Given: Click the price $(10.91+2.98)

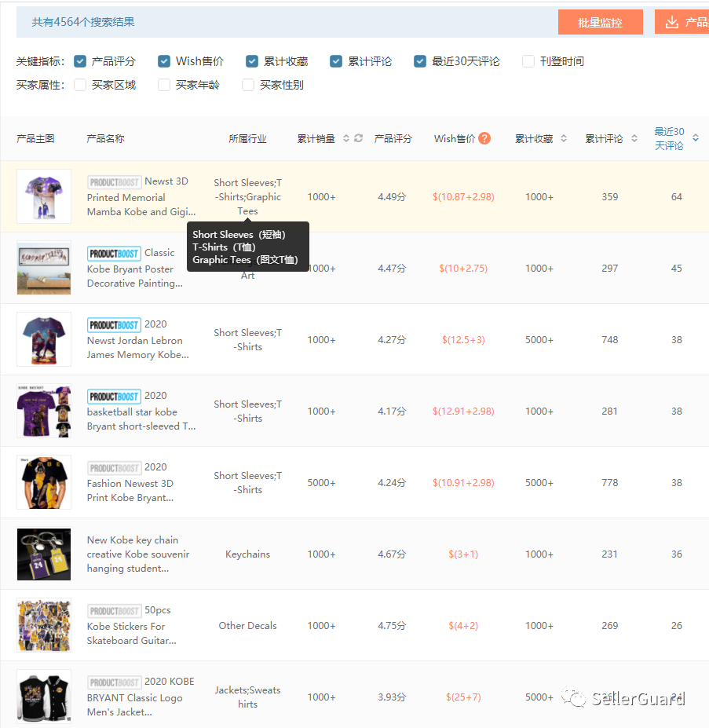Looking at the screenshot, I should pyautogui.click(x=463, y=483).
